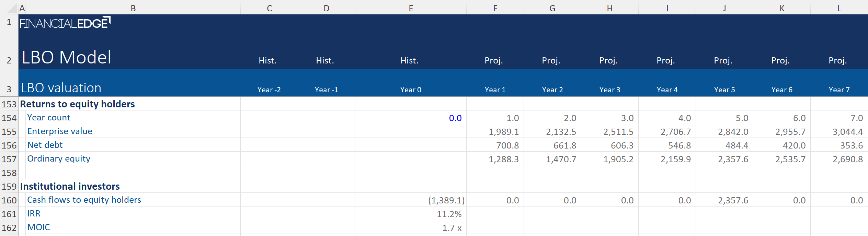Select the LBO Model title cell

(x=67, y=57)
